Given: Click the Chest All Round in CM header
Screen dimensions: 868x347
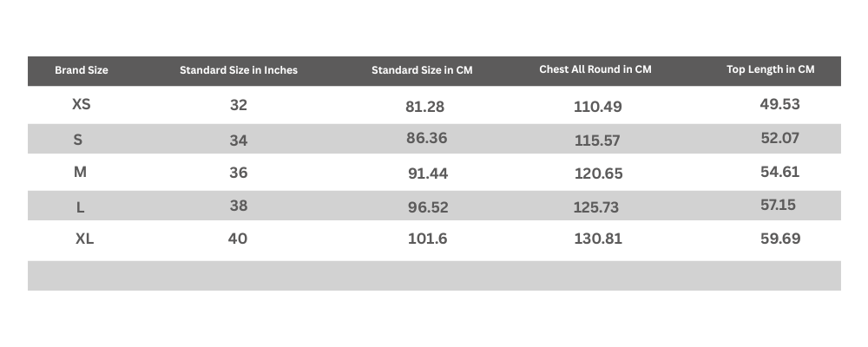Looking at the screenshot, I should [595, 69].
